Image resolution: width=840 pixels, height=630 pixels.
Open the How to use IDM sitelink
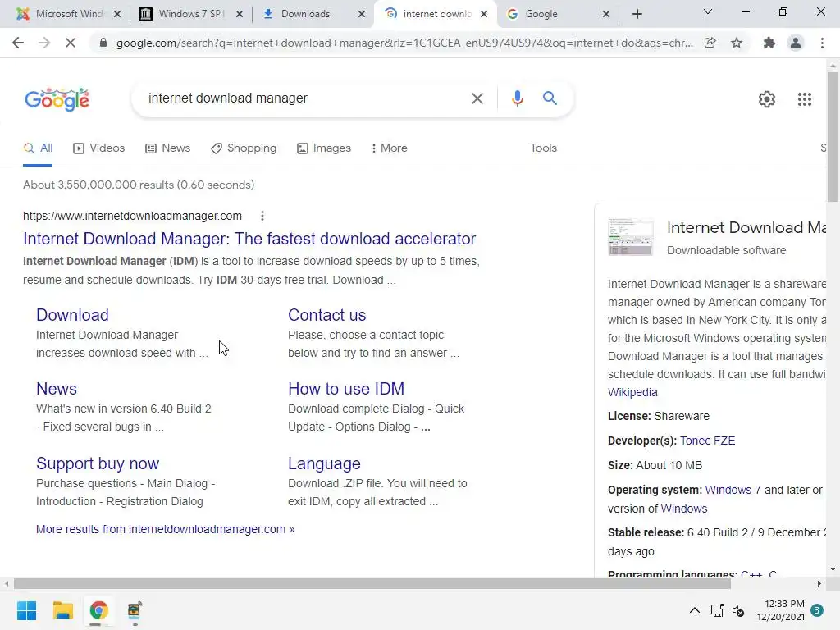pyautogui.click(x=346, y=389)
